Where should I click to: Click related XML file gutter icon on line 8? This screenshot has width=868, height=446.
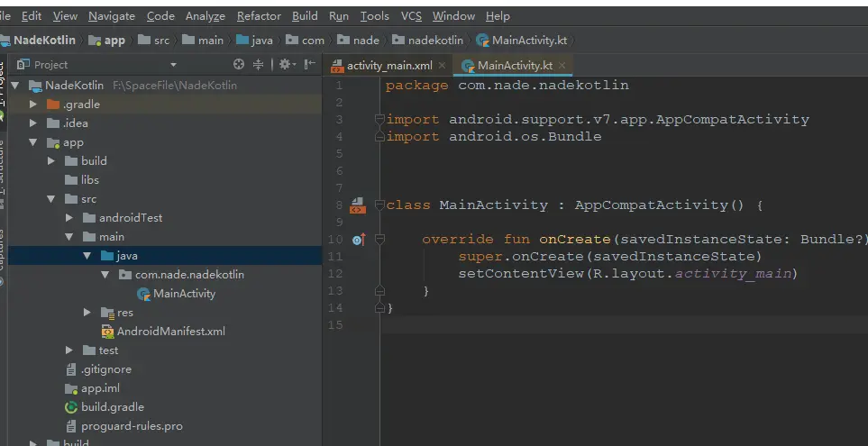pos(358,205)
